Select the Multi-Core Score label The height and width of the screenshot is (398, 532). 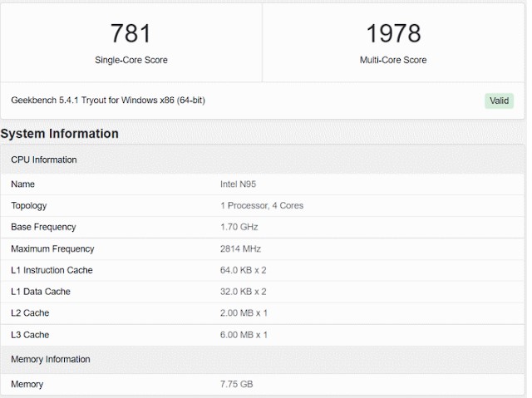pos(393,60)
